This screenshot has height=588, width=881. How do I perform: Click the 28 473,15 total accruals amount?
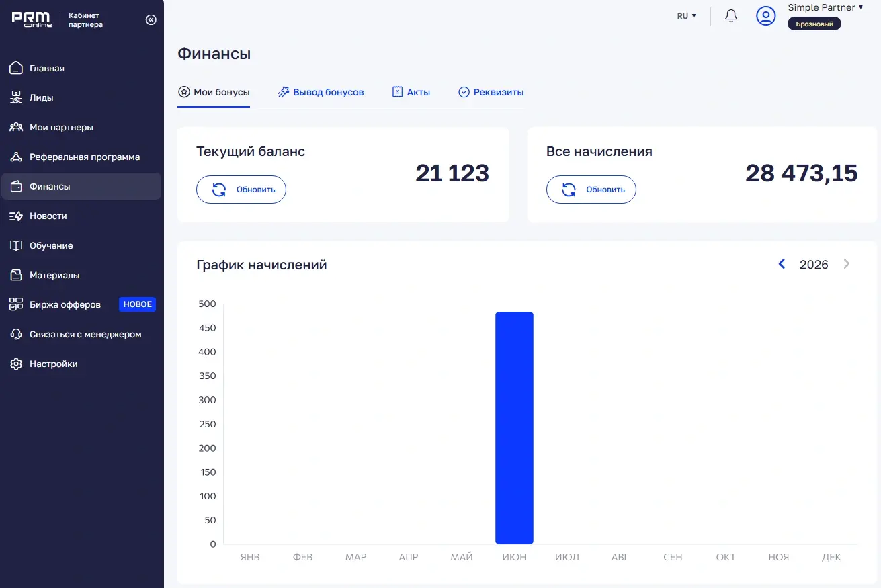pos(802,173)
